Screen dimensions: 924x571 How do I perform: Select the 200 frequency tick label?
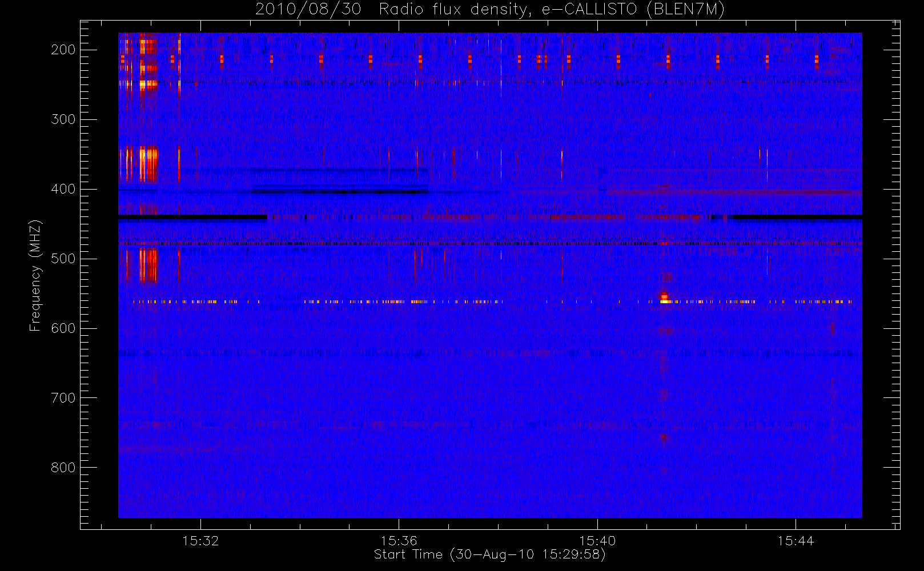click(63, 50)
